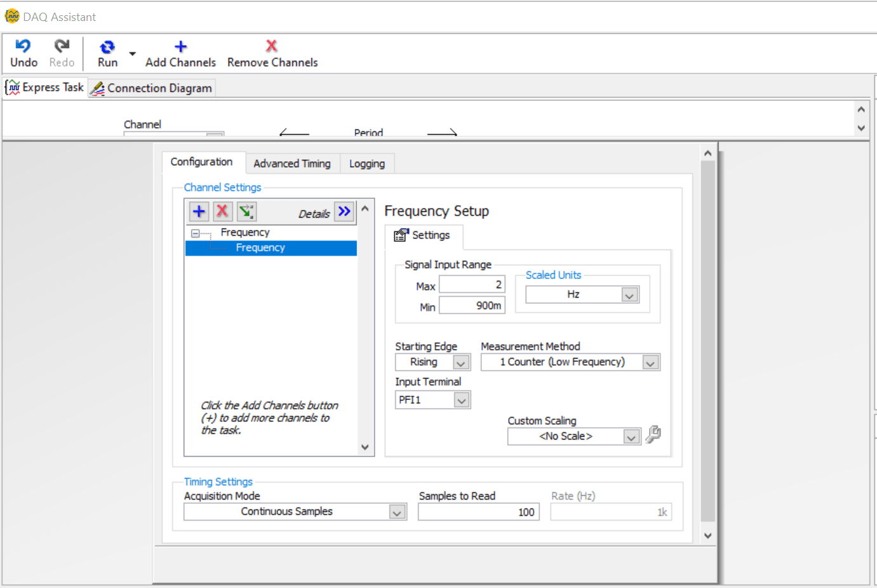Add a channel with the blue plus button
Image resolution: width=877 pixels, height=588 pixels.
(x=199, y=211)
